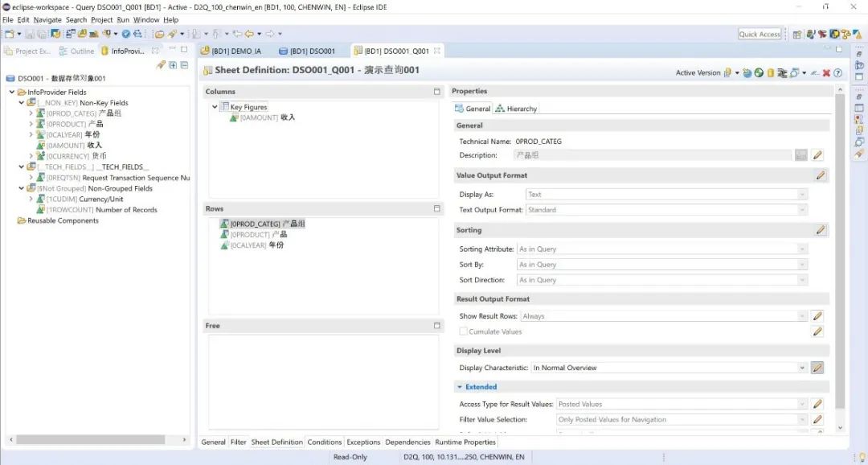
Task: Switch to the [BD1] DEMO_IA editor tab
Action: [231, 51]
